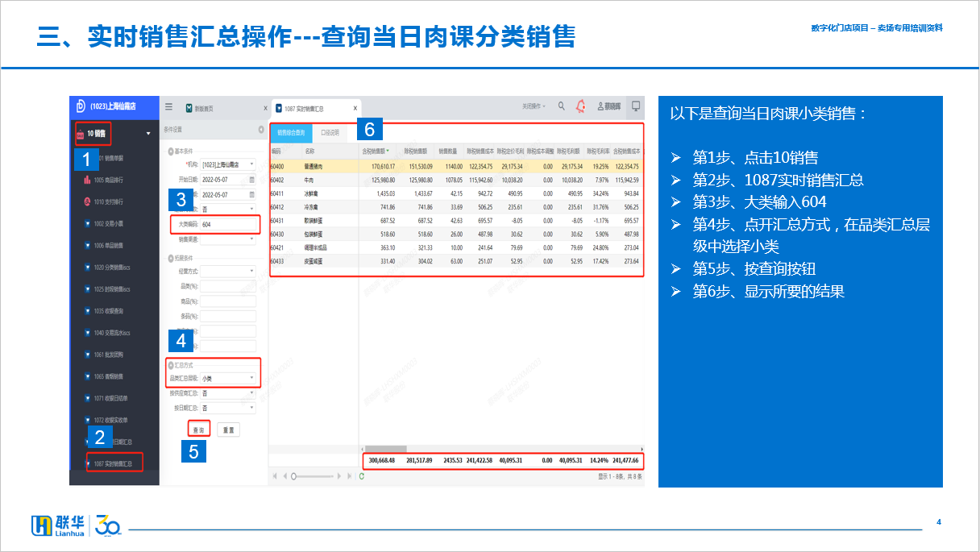Click the monitor icon at top right
The height and width of the screenshot is (552, 980).
coord(636,106)
